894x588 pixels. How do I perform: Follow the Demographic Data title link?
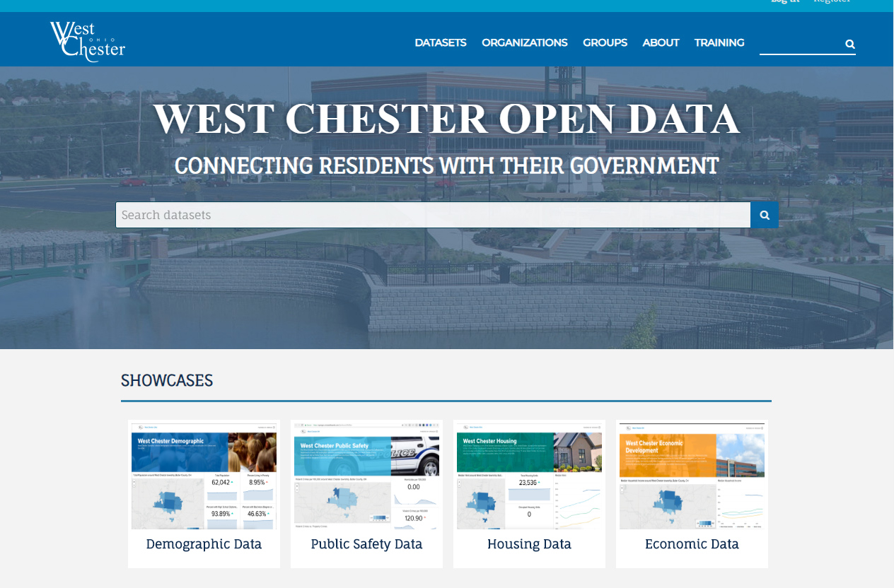coord(204,544)
